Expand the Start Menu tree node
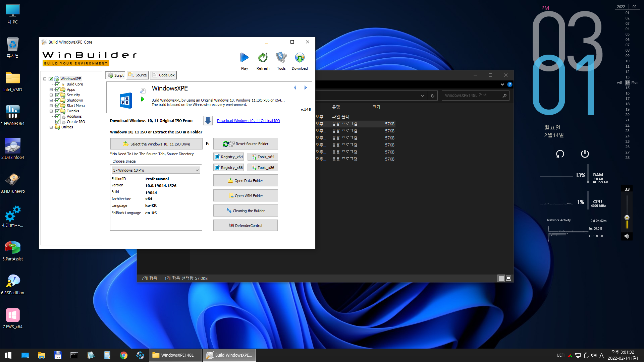 point(51,106)
